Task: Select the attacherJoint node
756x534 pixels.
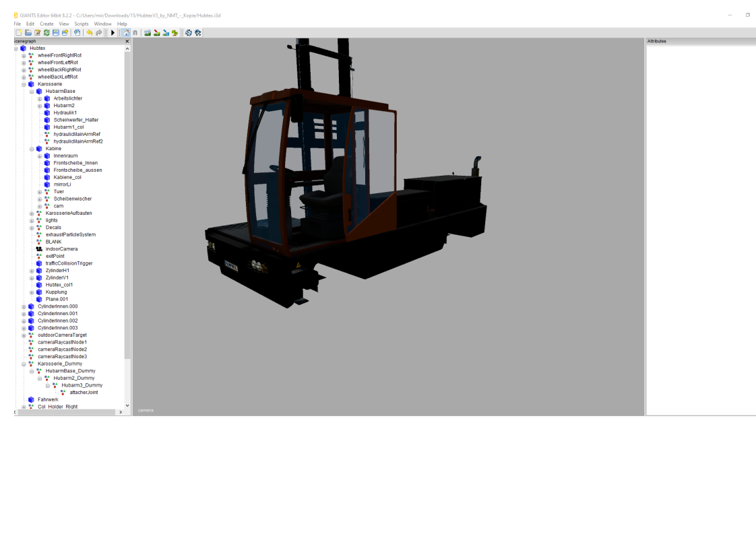Action: tap(84, 393)
